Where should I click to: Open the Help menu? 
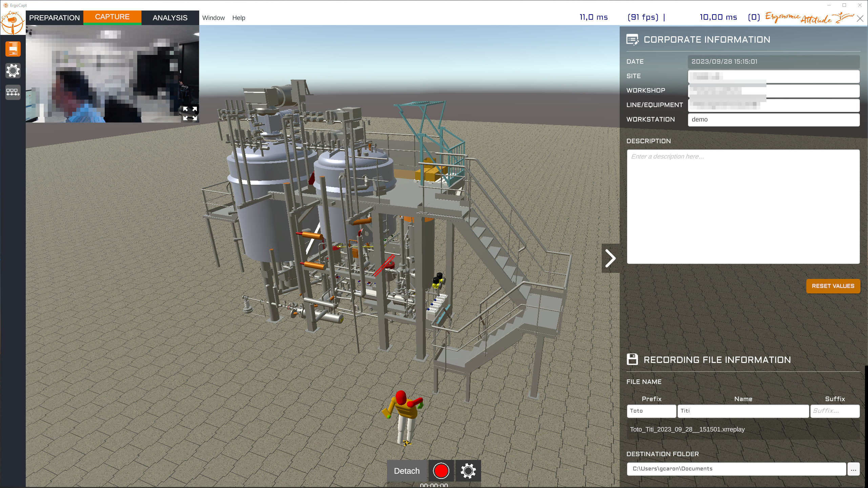tap(239, 18)
